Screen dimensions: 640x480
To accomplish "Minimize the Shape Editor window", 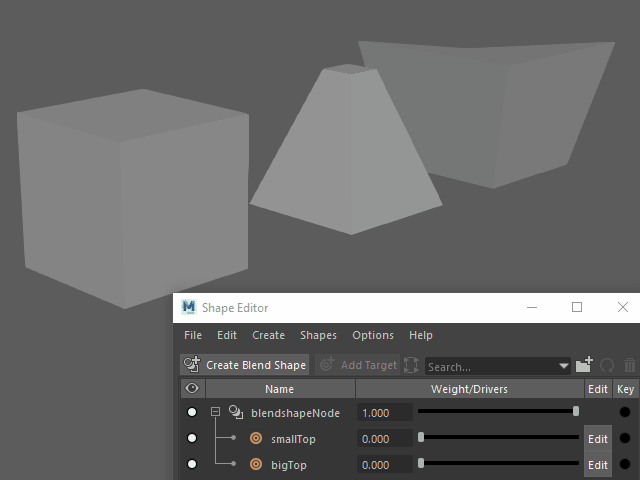I will coord(532,307).
